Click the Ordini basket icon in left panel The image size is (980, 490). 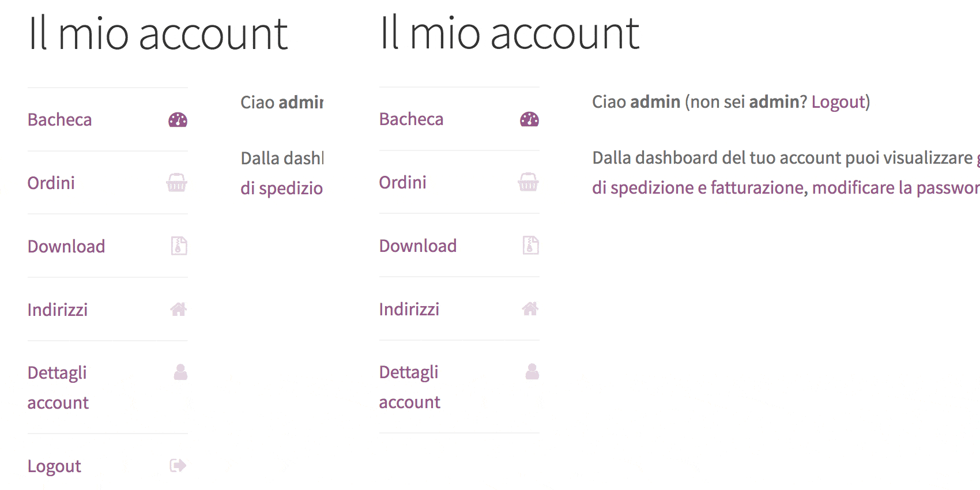(176, 183)
